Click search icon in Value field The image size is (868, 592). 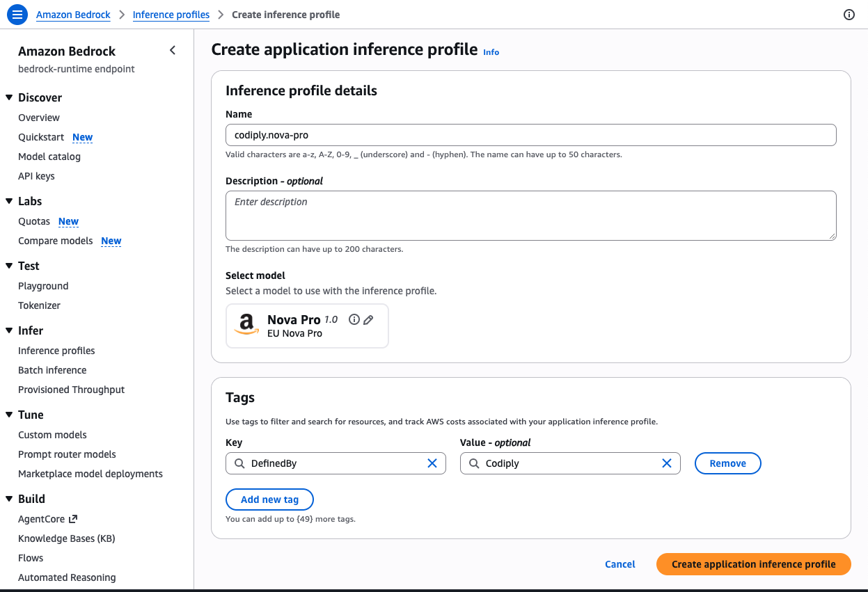(473, 463)
